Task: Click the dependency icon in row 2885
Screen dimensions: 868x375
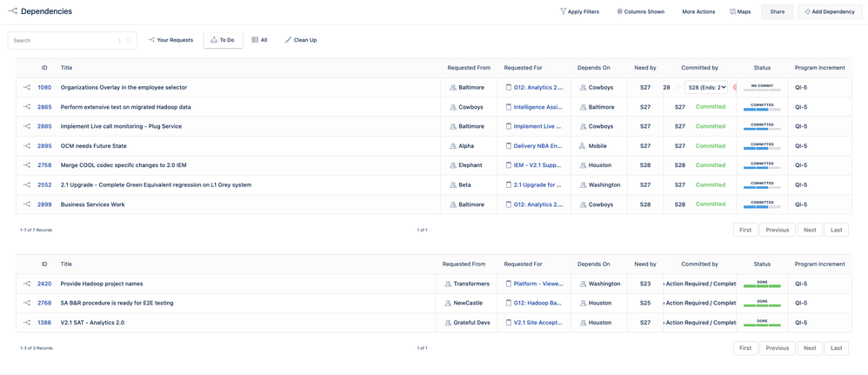Action: (26, 126)
